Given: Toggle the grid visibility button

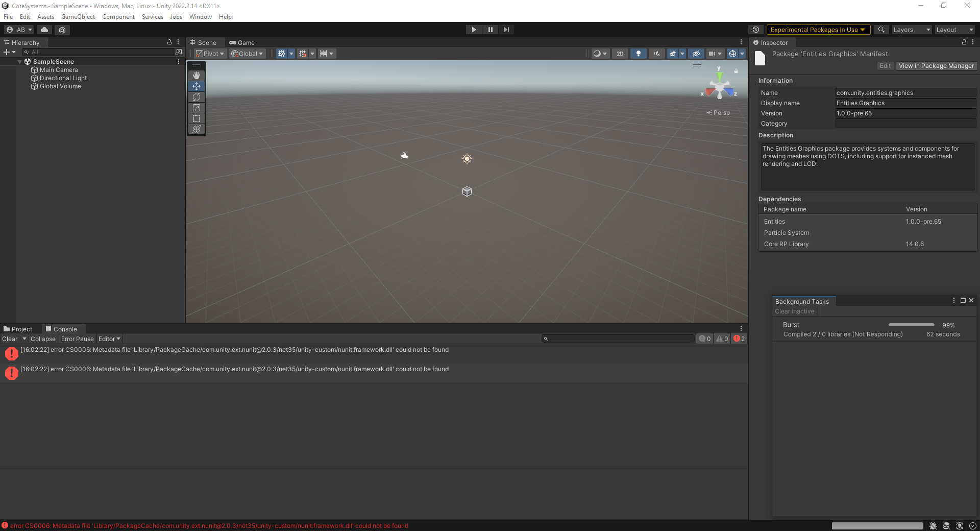Looking at the screenshot, I should pos(282,54).
